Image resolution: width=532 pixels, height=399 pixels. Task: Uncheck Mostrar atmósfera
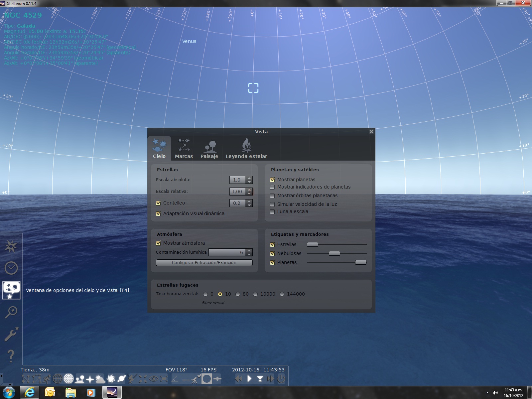click(x=158, y=243)
